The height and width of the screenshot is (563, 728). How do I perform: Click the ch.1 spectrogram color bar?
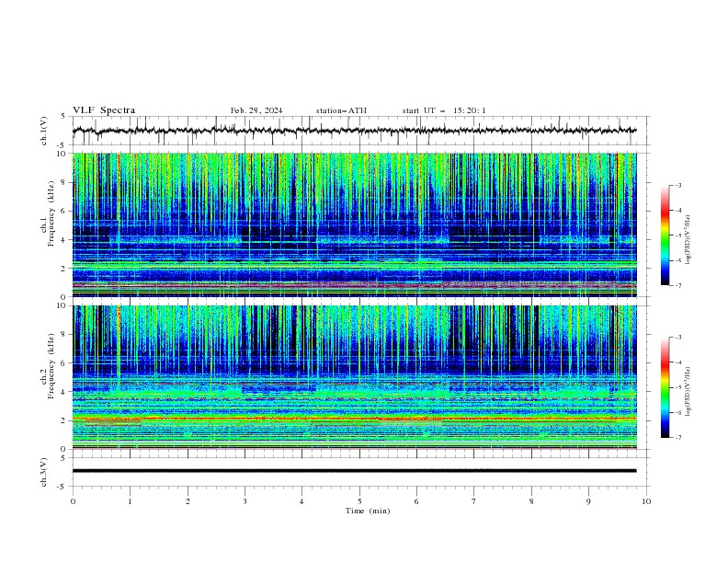point(665,236)
